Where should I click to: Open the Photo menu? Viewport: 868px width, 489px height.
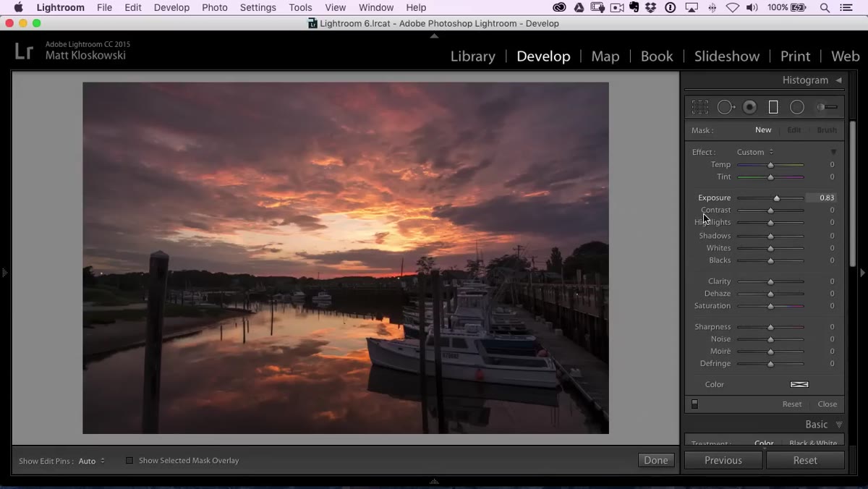pyautogui.click(x=215, y=7)
